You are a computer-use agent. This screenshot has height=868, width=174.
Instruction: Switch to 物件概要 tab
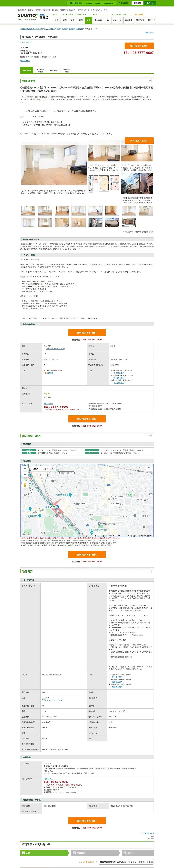click(x=53, y=70)
